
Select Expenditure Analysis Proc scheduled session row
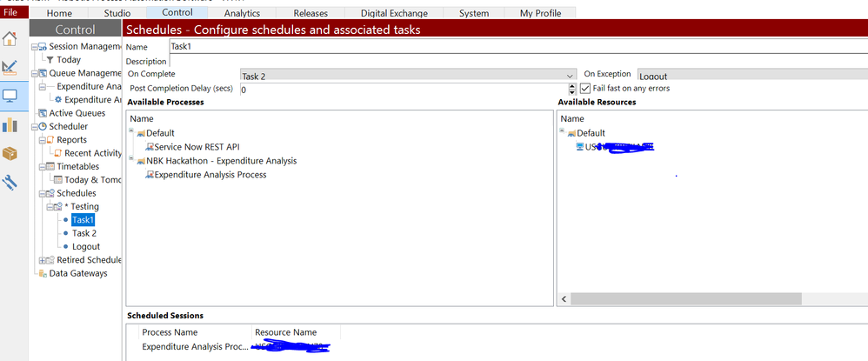[236, 347]
